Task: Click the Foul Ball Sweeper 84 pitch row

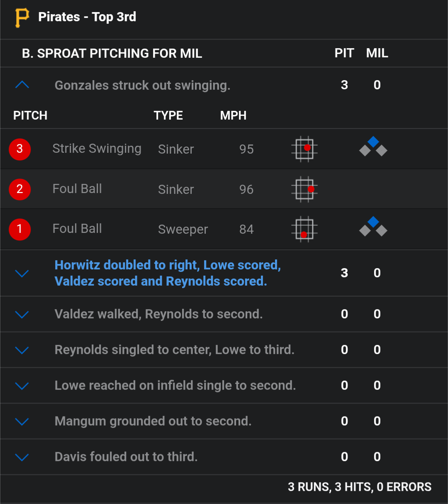Action: point(224,229)
